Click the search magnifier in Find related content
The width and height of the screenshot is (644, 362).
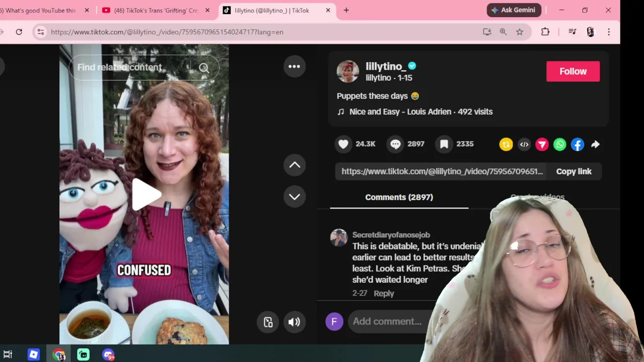point(204,67)
